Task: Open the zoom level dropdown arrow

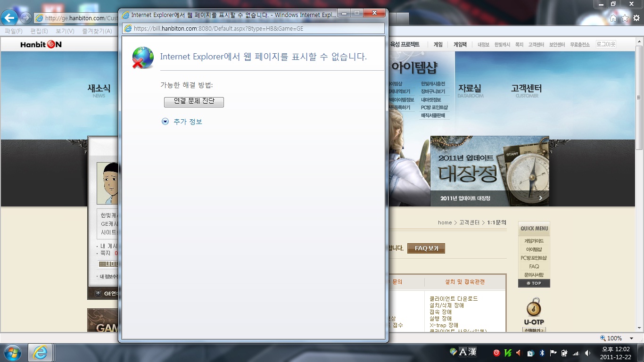Action: [631, 338]
